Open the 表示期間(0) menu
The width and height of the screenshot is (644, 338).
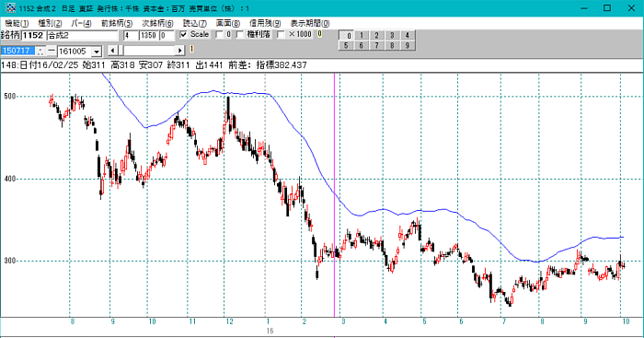310,23
